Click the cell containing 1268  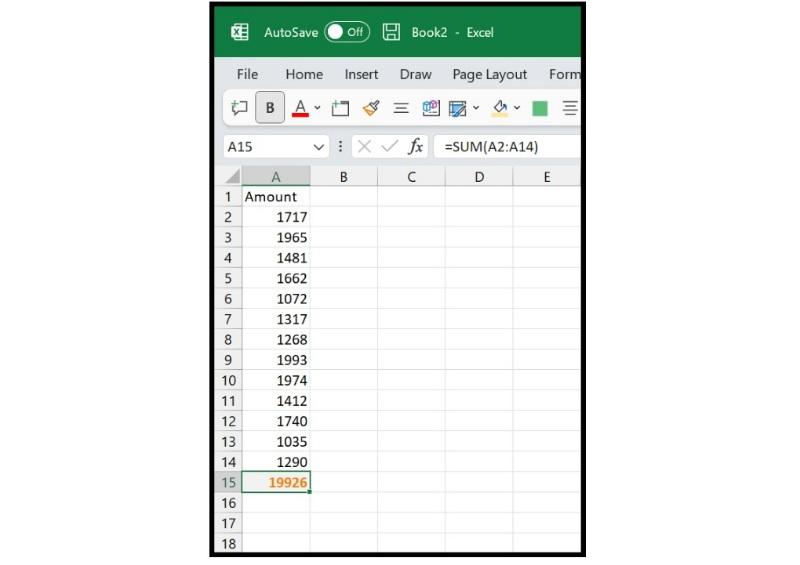pyautogui.click(x=276, y=339)
